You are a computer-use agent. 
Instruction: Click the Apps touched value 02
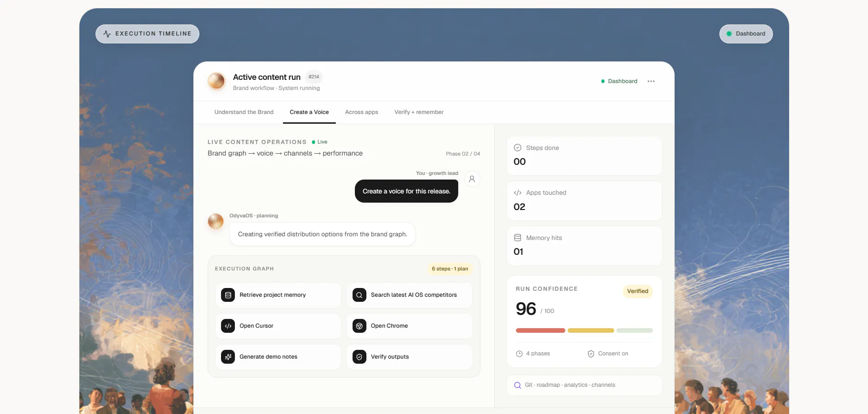pos(520,207)
